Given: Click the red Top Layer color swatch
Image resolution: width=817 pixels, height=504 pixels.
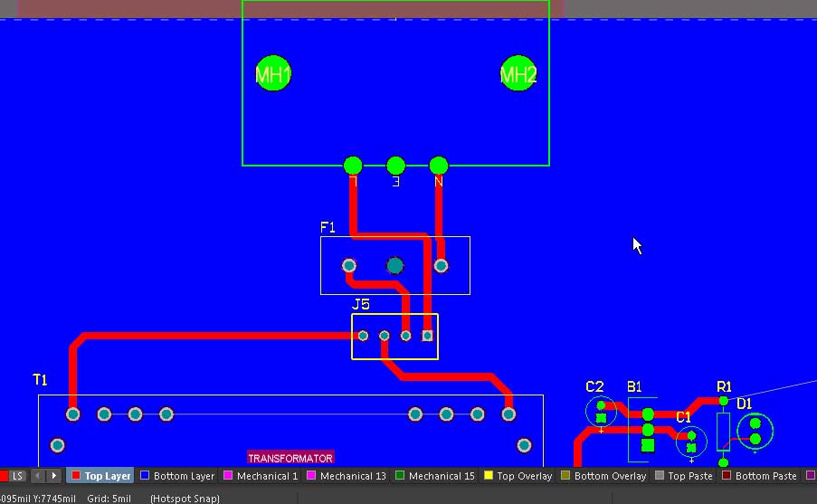Looking at the screenshot, I should (76, 476).
